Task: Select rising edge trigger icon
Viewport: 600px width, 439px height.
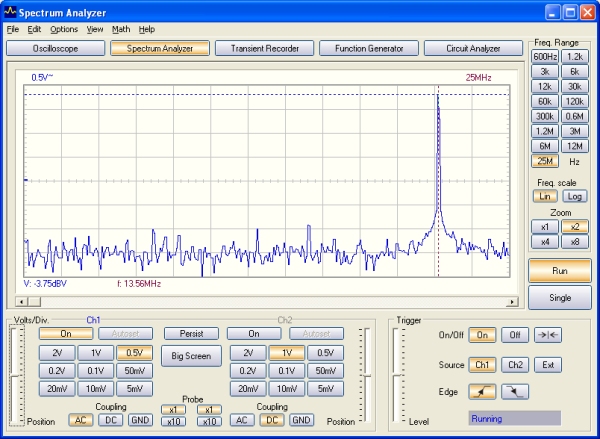Action: click(x=483, y=392)
